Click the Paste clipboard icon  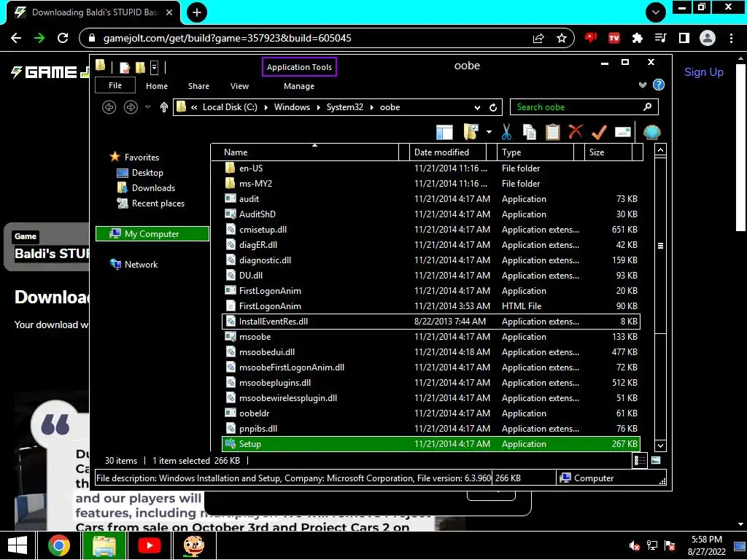[x=553, y=132]
